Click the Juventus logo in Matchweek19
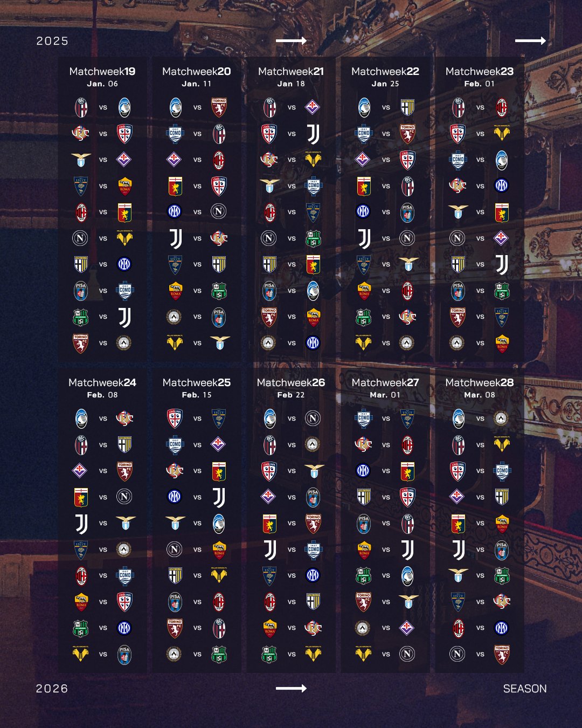The image size is (582, 728). point(124,317)
